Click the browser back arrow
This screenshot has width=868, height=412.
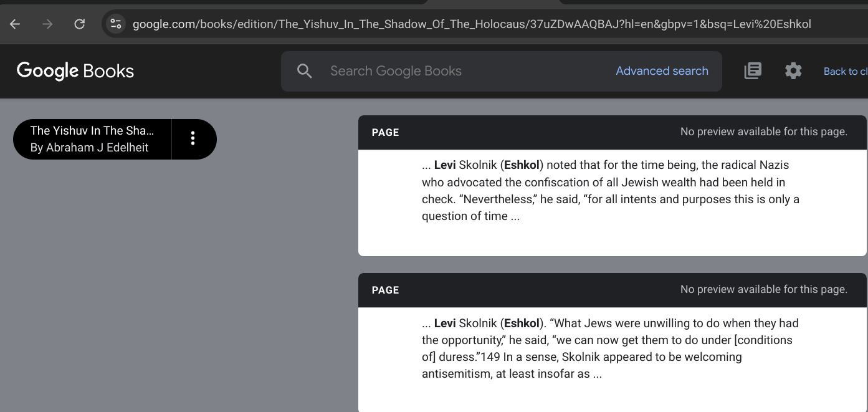[x=15, y=24]
